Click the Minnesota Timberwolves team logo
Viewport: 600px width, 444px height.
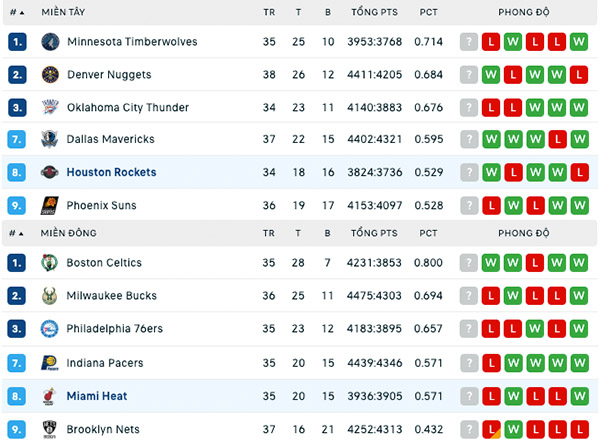pos(50,42)
